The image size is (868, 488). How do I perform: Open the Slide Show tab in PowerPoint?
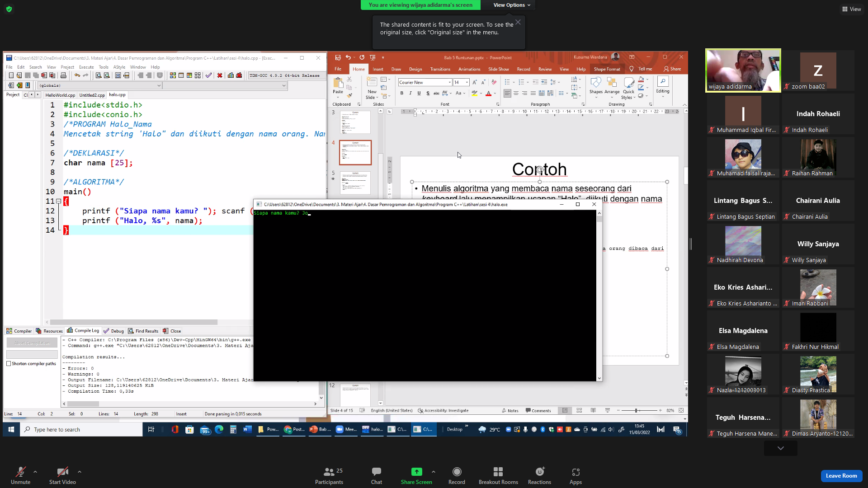click(498, 69)
